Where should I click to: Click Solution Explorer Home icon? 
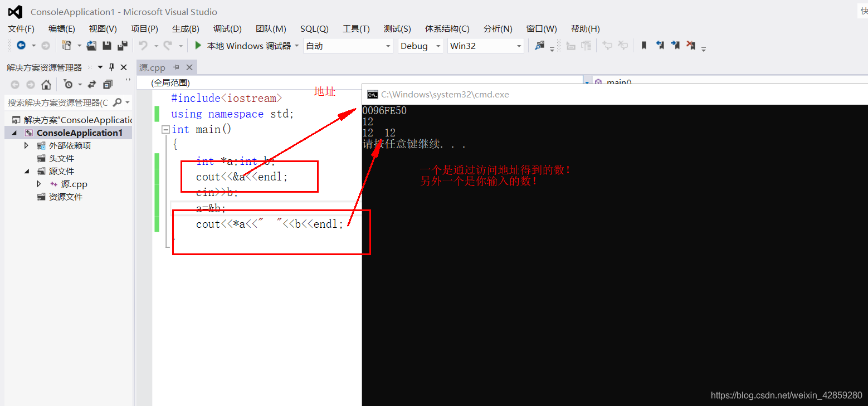tap(46, 85)
